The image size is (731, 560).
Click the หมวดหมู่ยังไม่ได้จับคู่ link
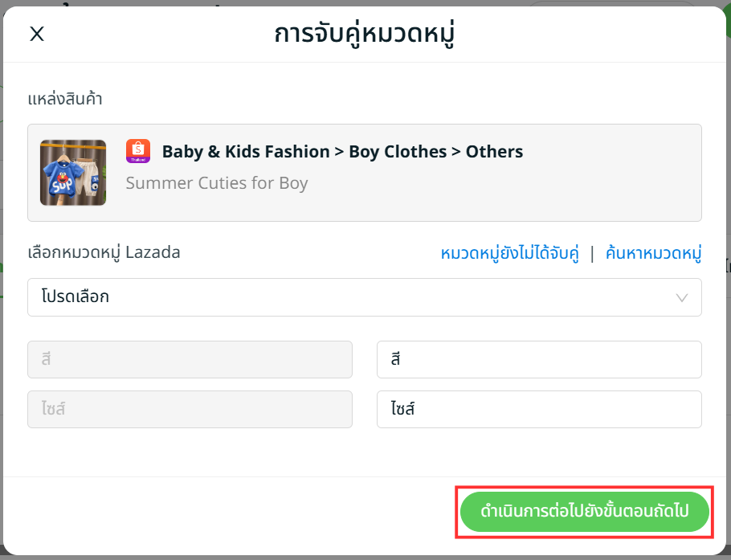509,254
